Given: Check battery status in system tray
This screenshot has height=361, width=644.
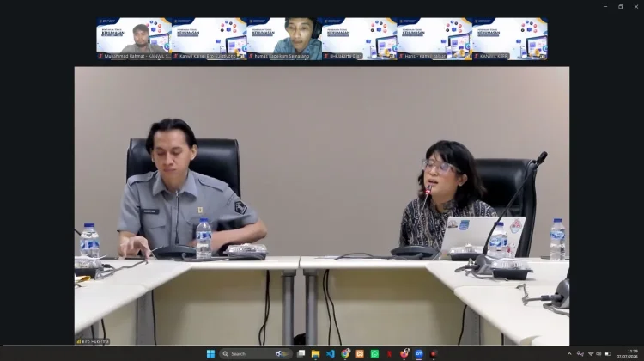Looking at the screenshot, I should (x=608, y=354).
